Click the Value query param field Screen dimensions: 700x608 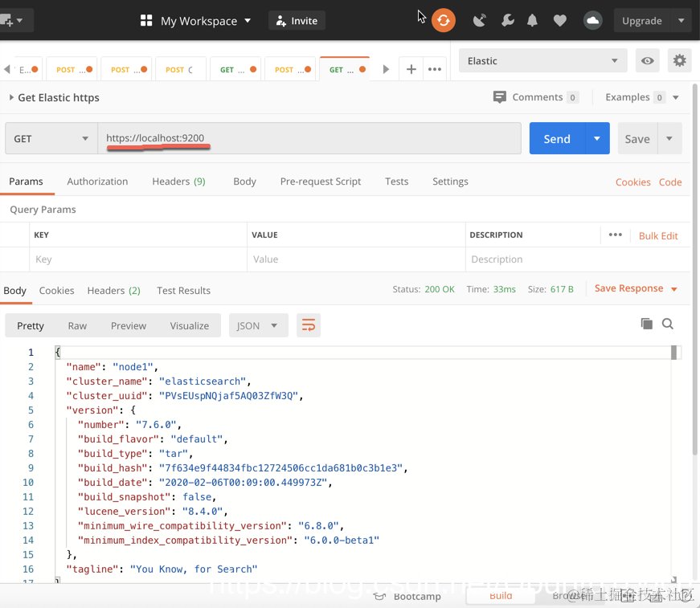click(x=356, y=259)
